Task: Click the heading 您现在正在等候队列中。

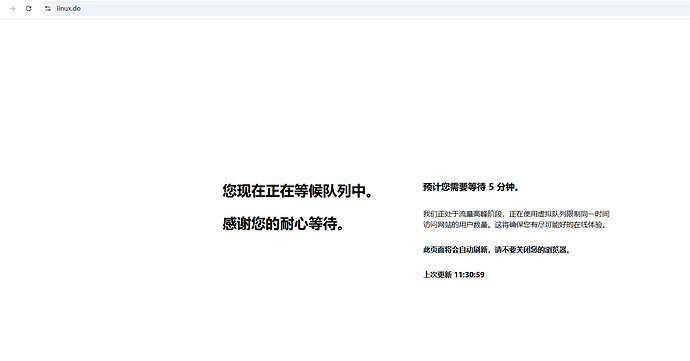Action: (298, 191)
